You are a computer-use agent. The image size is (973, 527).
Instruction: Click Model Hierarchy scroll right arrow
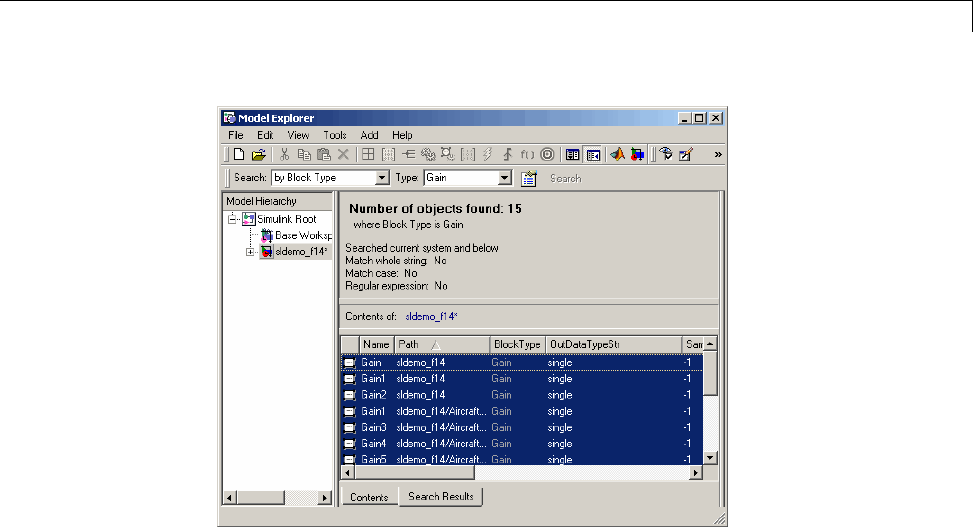click(x=325, y=498)
